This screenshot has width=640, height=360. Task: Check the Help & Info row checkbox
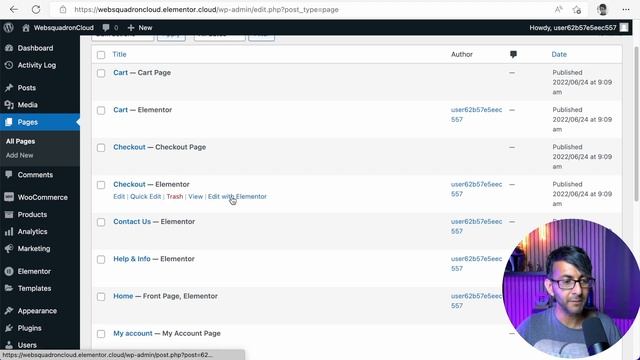click(101, 259)
